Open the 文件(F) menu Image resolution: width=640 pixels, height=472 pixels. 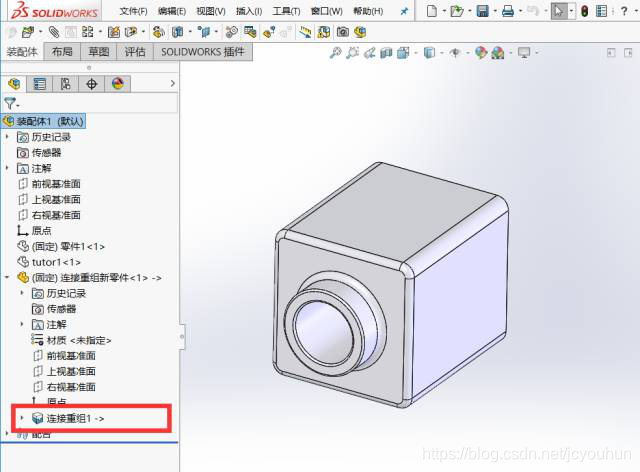coord(133,11)
